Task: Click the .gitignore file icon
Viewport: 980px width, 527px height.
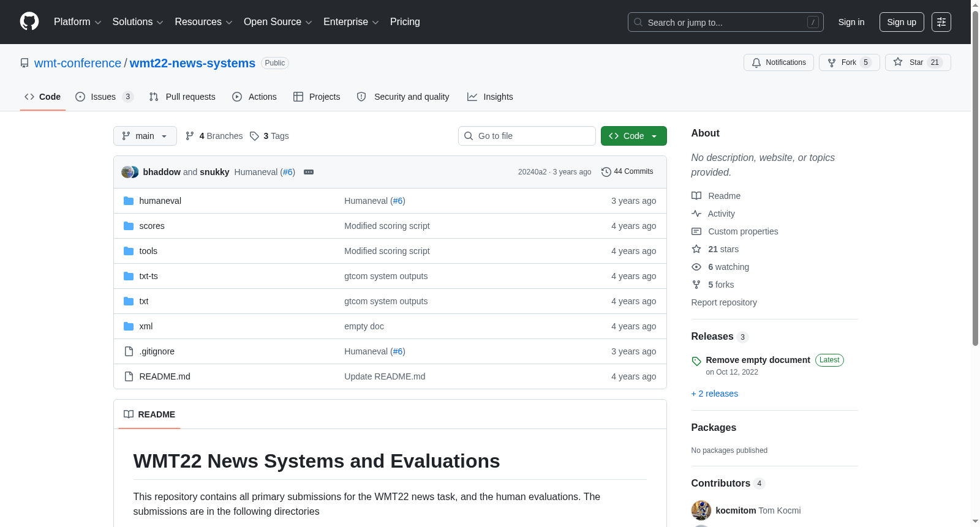Action: pyautogui.click(x=129, y=351)
